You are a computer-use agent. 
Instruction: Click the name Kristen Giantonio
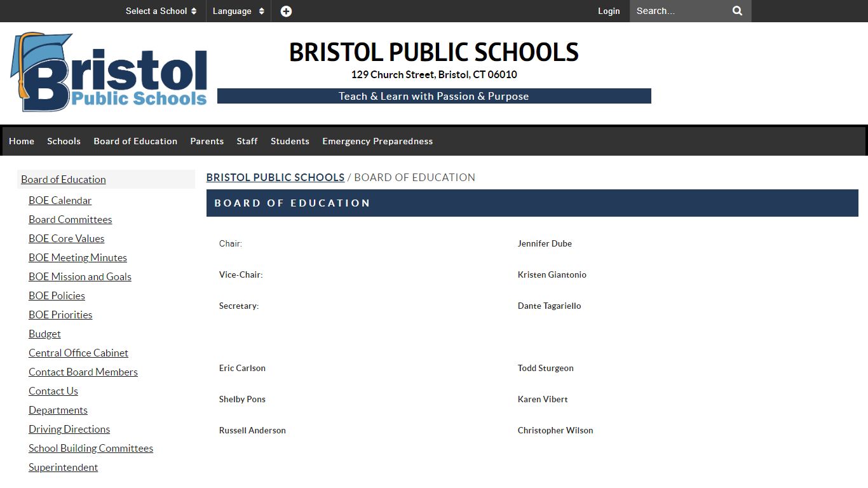(x=552, y=274)
